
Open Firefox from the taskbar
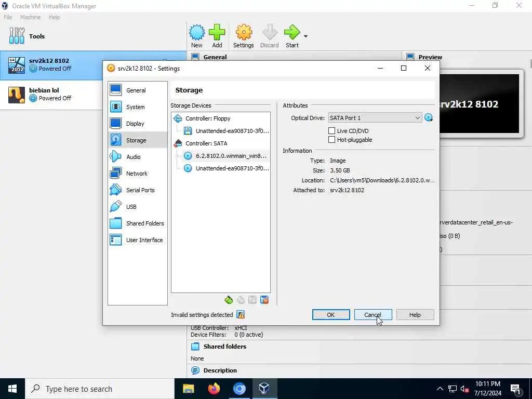(214, 389)
